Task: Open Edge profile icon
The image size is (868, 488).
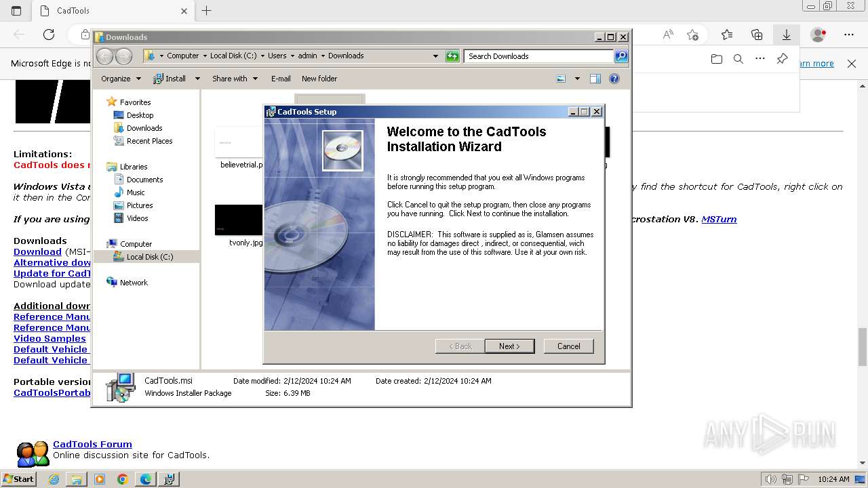Action: point(818,35)
